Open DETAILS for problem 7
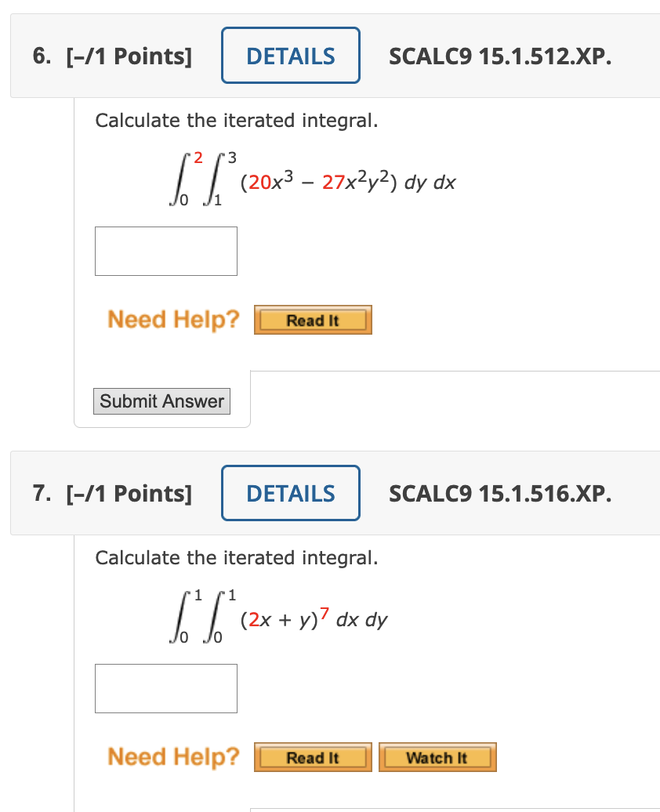Viewport: 660px width, 812px height. pos(290,493)
